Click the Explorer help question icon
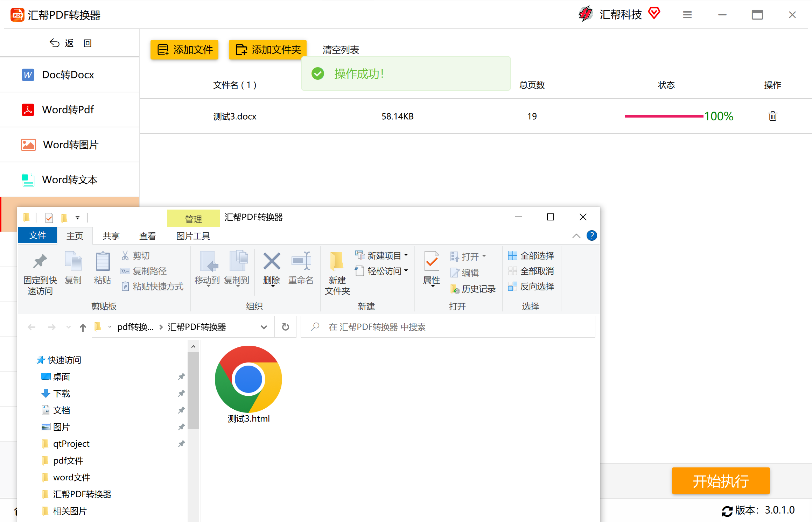The height and width of the screenshot is (522, 812). (x=591, y=235)
